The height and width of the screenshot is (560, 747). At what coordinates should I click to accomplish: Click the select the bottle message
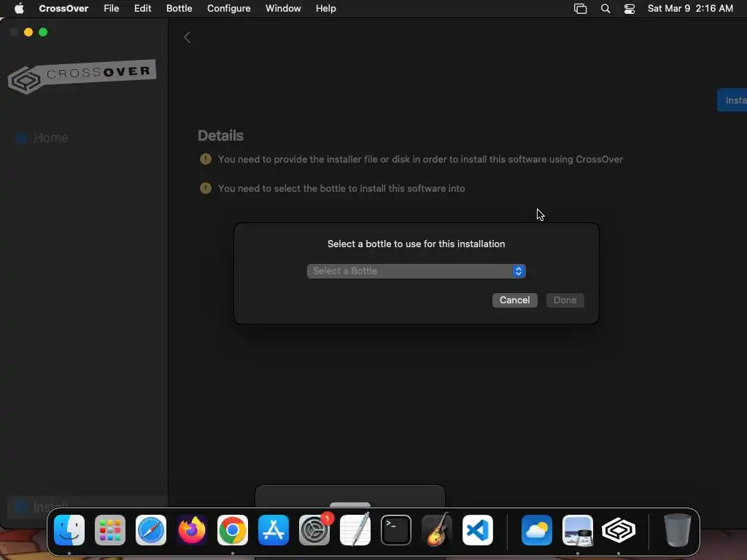(341, 188)
